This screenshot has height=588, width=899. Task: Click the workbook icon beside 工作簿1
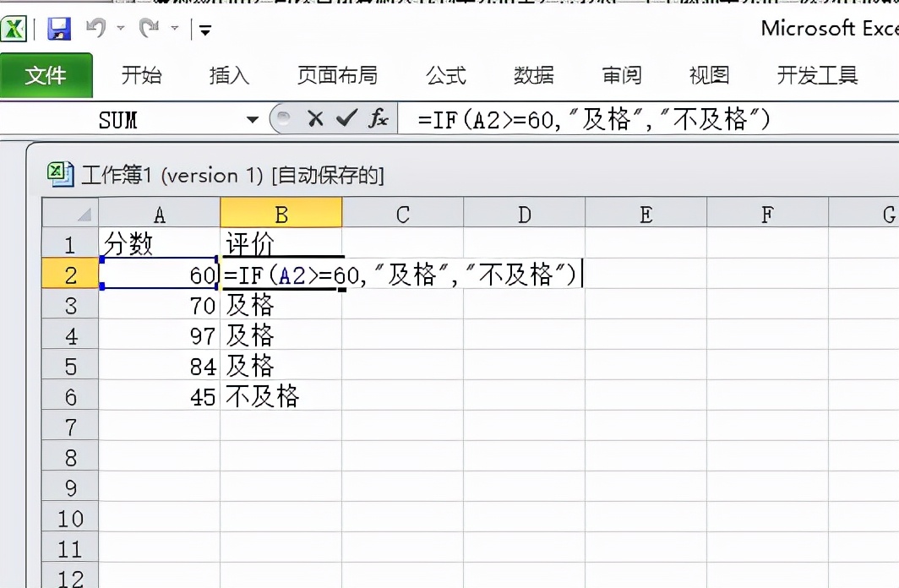[x=60, y=174]
